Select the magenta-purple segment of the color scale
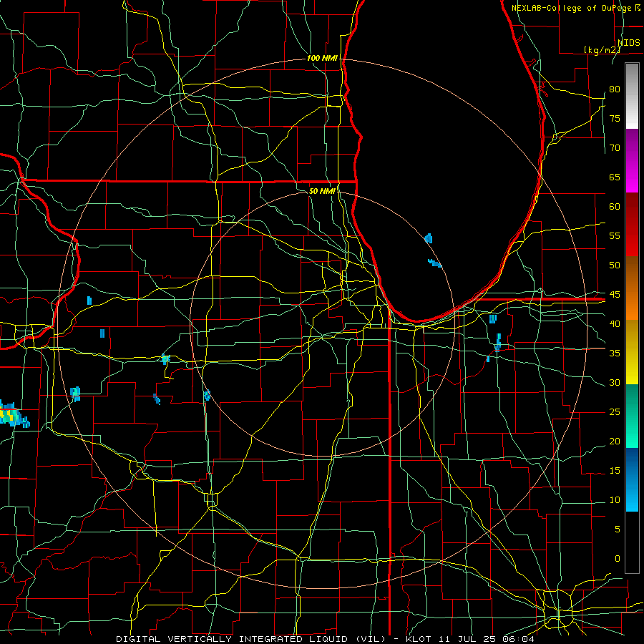The width and height of the screenshot is (644, 644). click(x=632, y=161)
